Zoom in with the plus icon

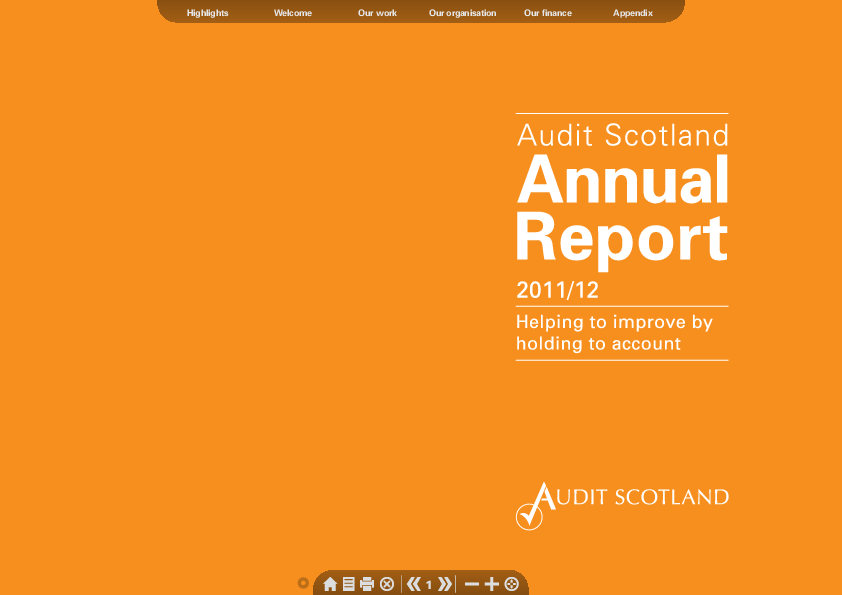click(x=491, y=584)
